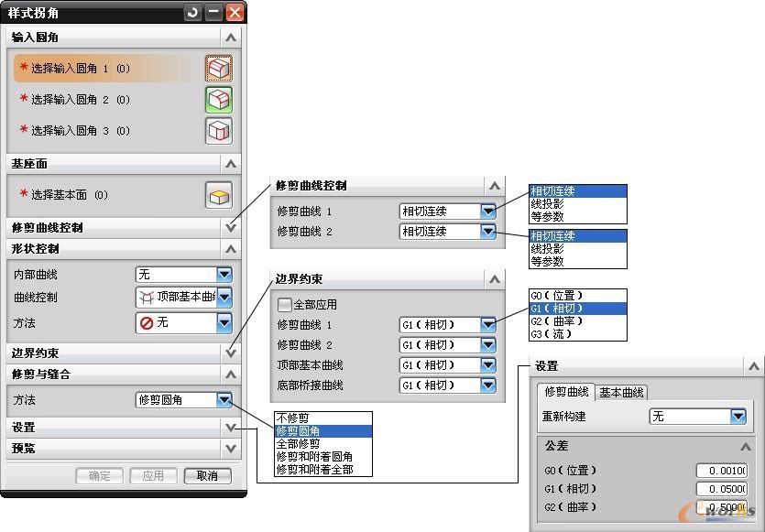Choose 修剪和附着圆角 from the method list
Image resolution: width=765 pixels, height=532 pixels.
pos(314,457)
